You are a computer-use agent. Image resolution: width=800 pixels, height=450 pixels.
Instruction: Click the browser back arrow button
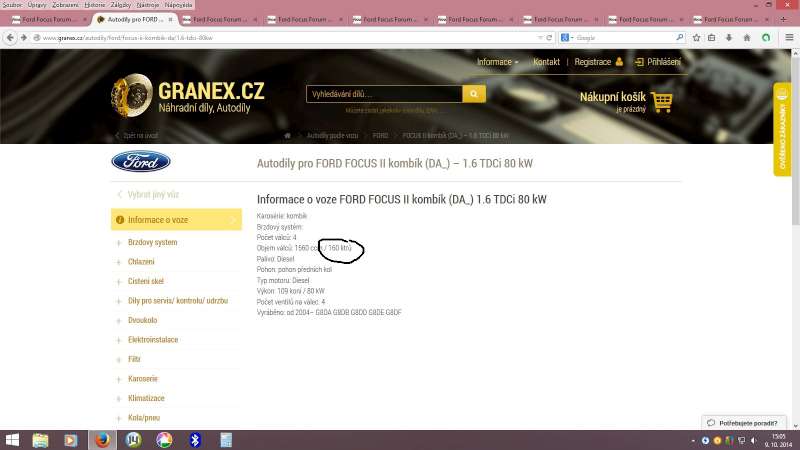pos(11,37)
